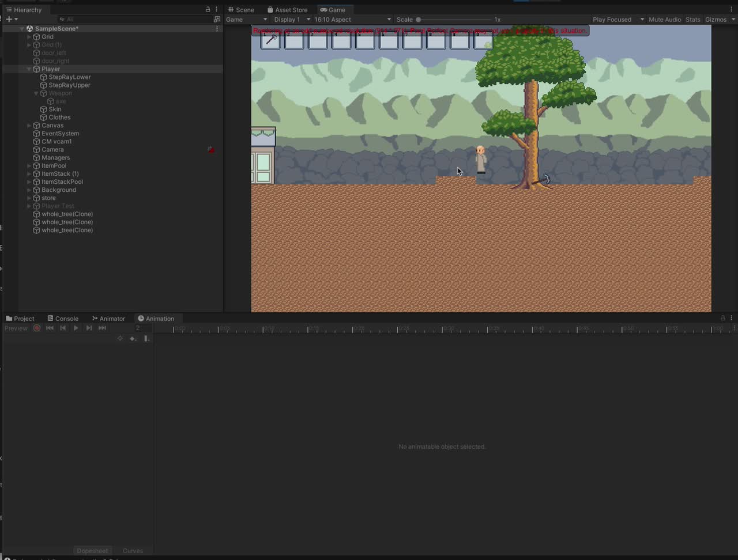Image resolution: width=738 pixels, height=560 pixels.
Task: Click the Add Keyframe diamond icon
Action: click(x=133, y=339)
